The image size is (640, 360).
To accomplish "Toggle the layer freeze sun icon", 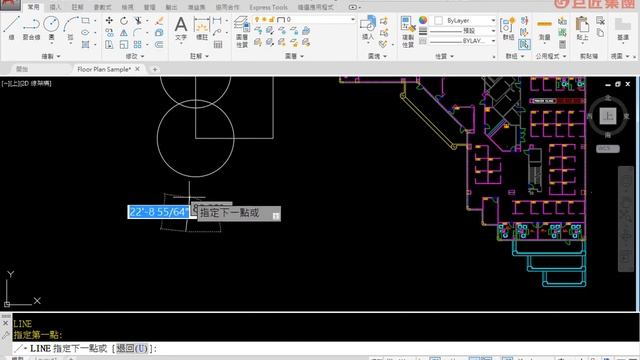I will click(264, 20).
